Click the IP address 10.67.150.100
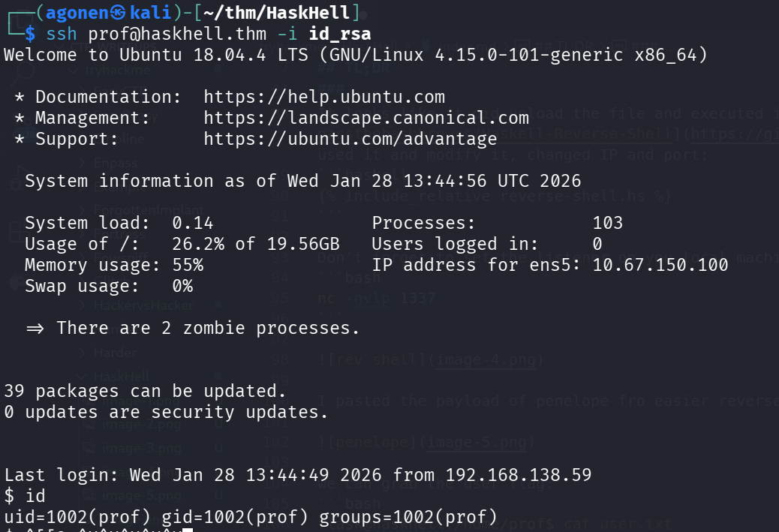 tap(660, 265)
